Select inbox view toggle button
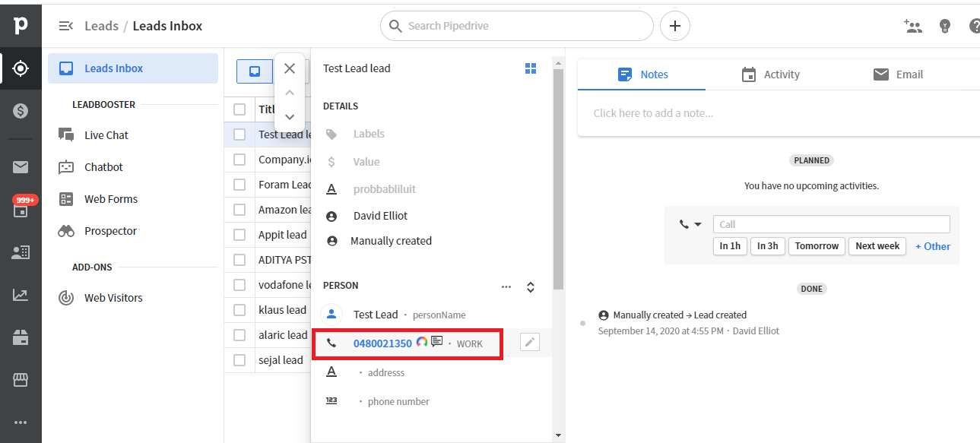 tap(255, 71)
